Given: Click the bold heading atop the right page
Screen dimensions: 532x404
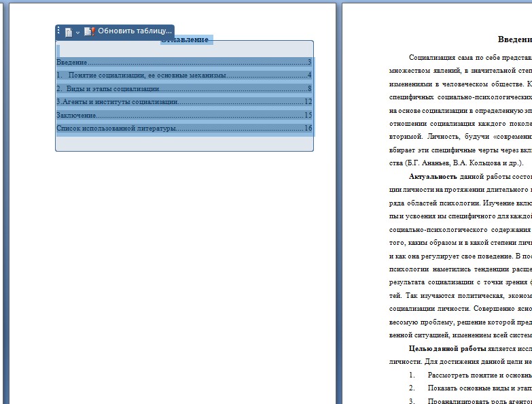Looking at the screenshot, I should 514,39.
